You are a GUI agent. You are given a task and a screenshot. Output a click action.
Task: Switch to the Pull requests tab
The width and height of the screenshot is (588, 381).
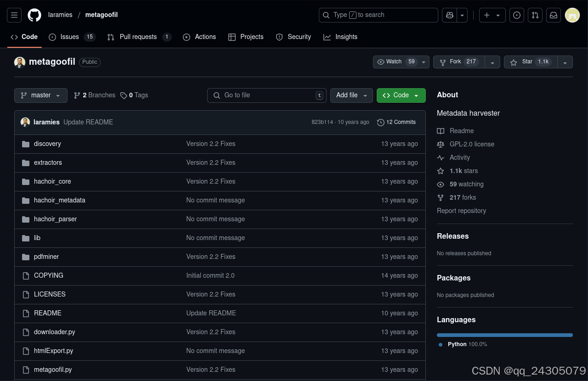(x=139, y=37)
